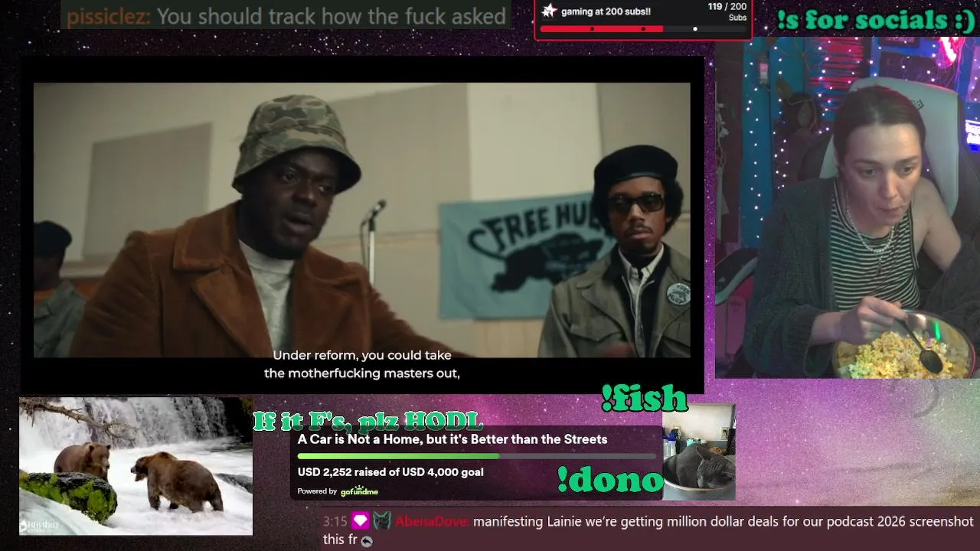Open the bear waterfall live cam thumbnail
The width and height of the screenshot is (980, 551).
pos(136,465)
